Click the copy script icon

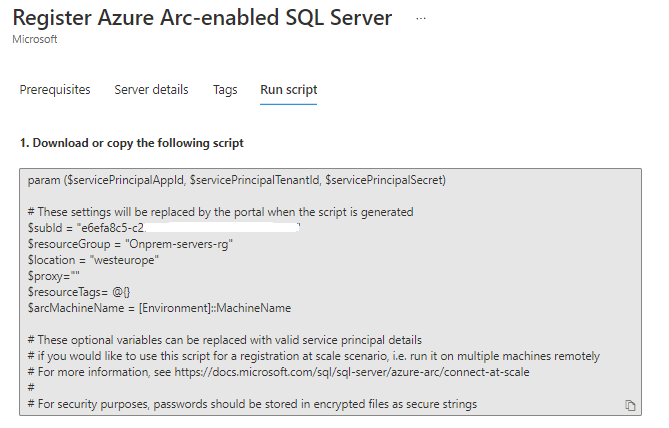click(630, 405)
